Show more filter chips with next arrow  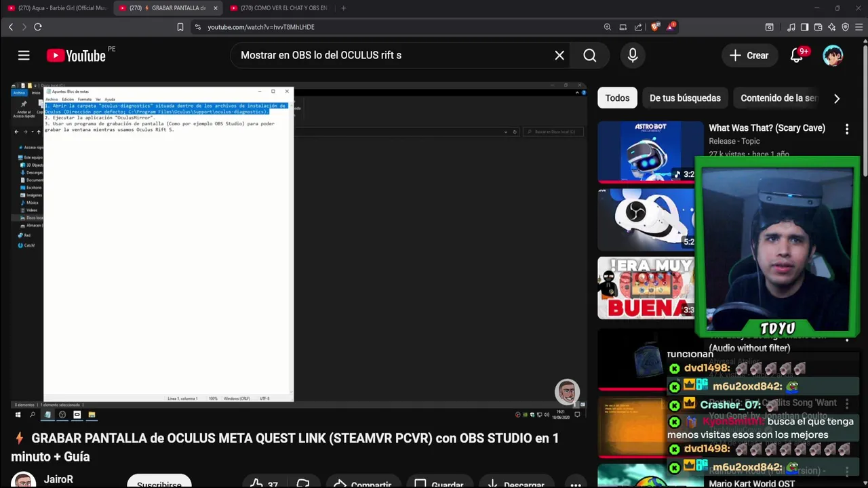[837, 98]
